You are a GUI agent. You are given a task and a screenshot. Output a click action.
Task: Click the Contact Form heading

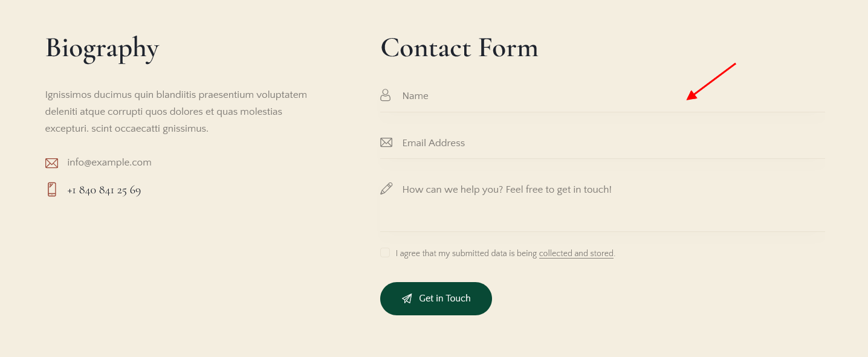tap(459, 48)
